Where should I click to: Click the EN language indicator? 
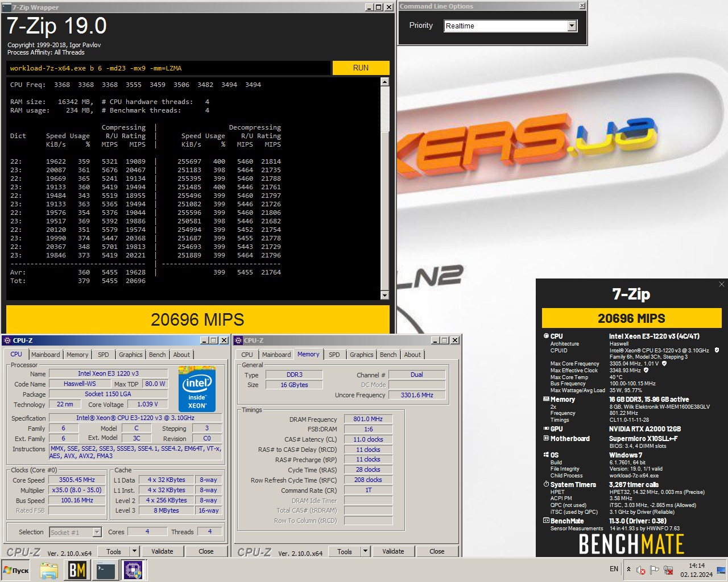614,569
